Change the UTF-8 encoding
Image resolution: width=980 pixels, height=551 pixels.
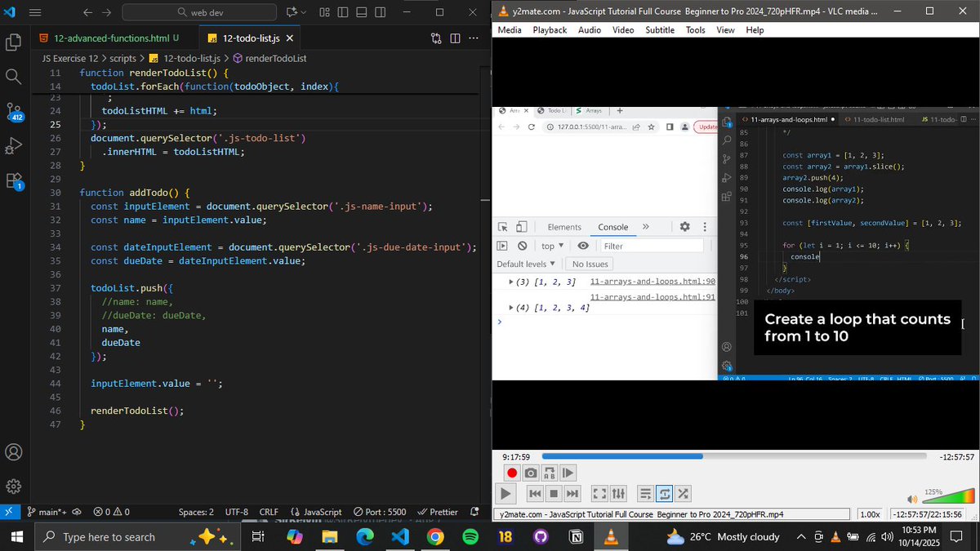tap(237, 512)
